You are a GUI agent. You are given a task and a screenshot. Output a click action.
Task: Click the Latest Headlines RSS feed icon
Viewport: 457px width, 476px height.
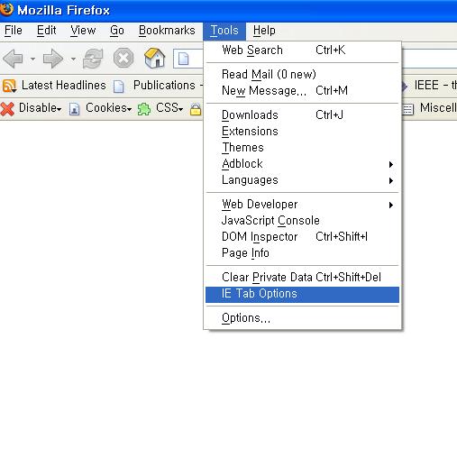click(x=9, y=86)
